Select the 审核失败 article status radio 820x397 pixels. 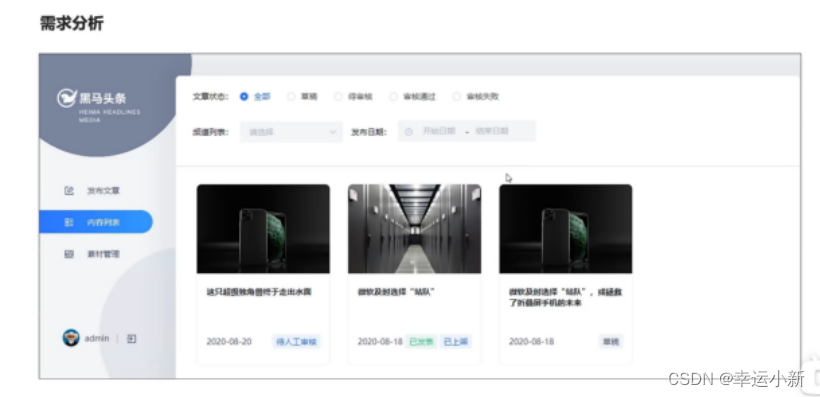(x=457, y=96)
